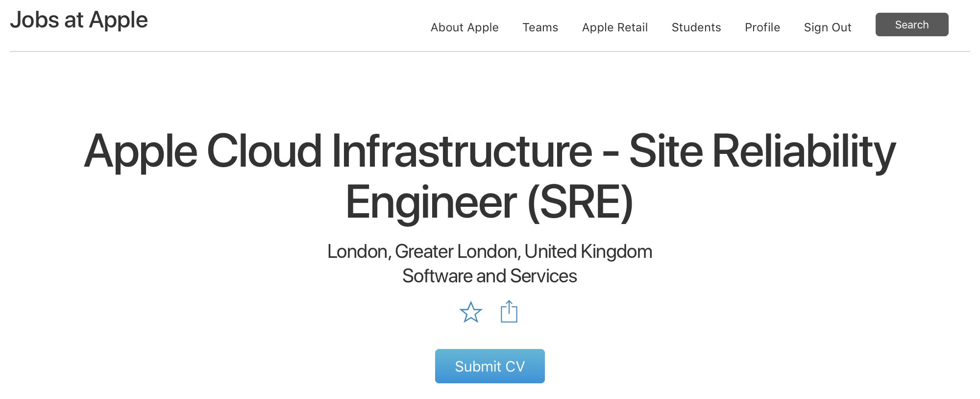Go to the Teams navigation link
Viewport: 980px width, 399px height.
tap(540, 27)
